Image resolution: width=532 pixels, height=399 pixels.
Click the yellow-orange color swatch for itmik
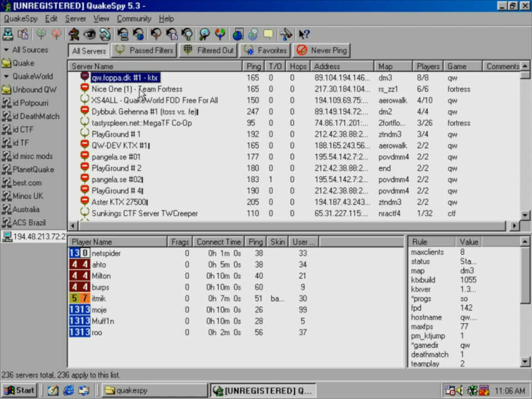coord(79,299)
